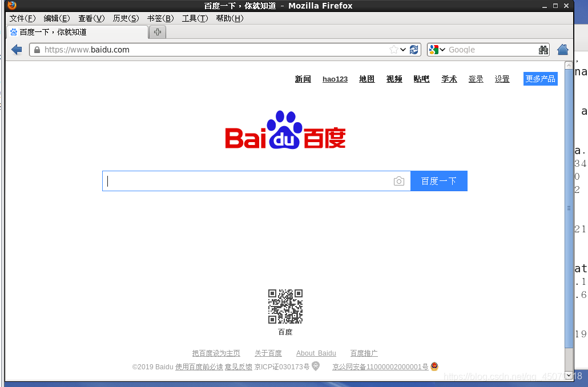Click About Baidu footer link

tap(316, 353)
